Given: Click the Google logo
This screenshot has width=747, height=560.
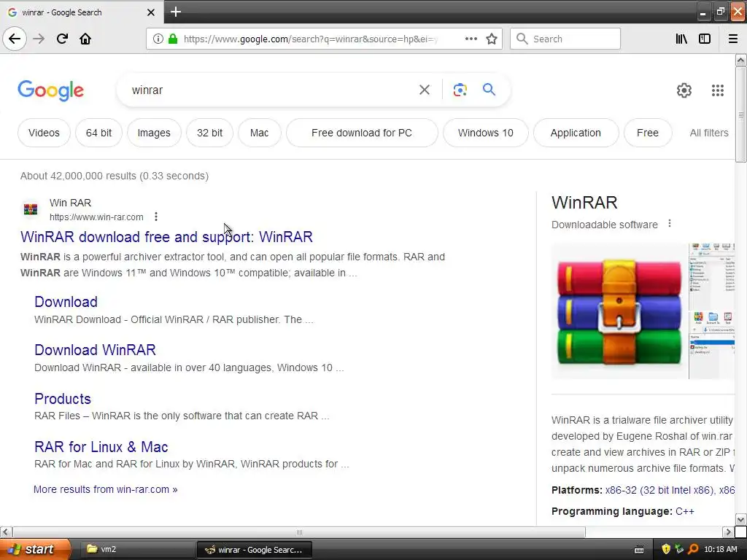Looking at the screenshot, I should [50, 90].
